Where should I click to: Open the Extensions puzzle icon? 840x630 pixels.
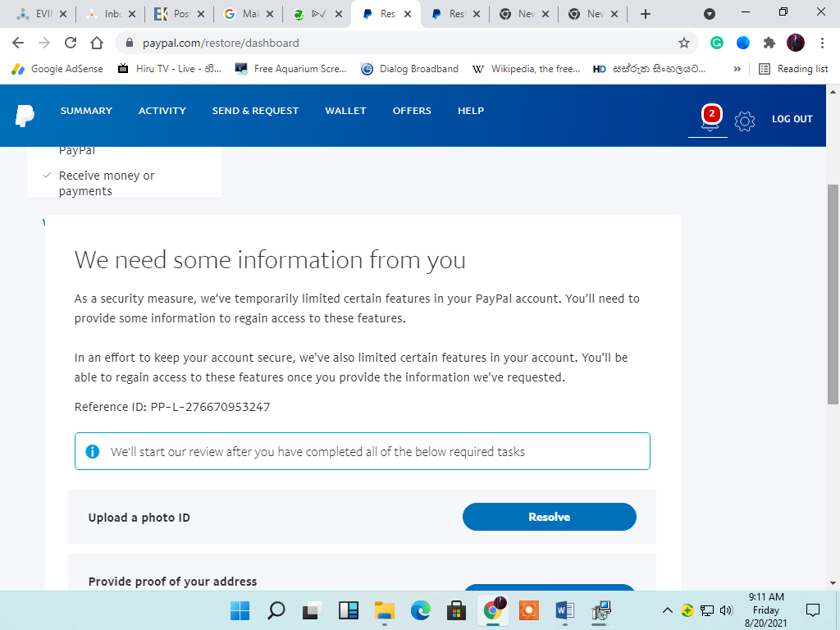tap(769, 43)
